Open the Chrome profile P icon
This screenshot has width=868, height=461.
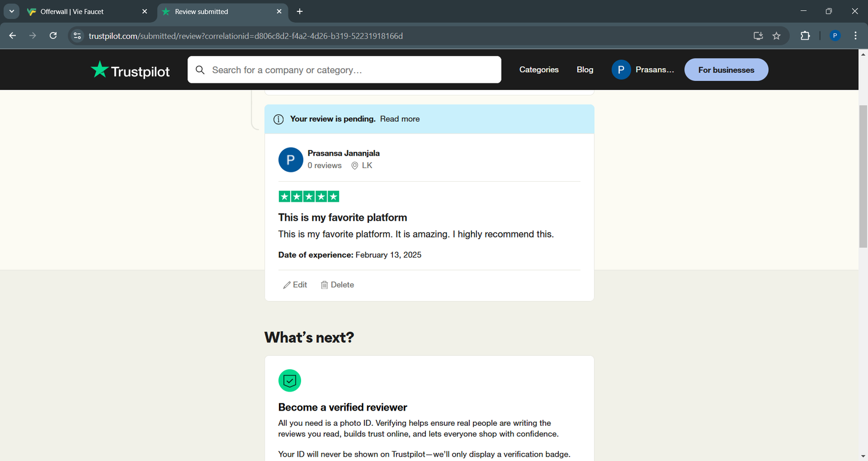[x=835, y=36]
